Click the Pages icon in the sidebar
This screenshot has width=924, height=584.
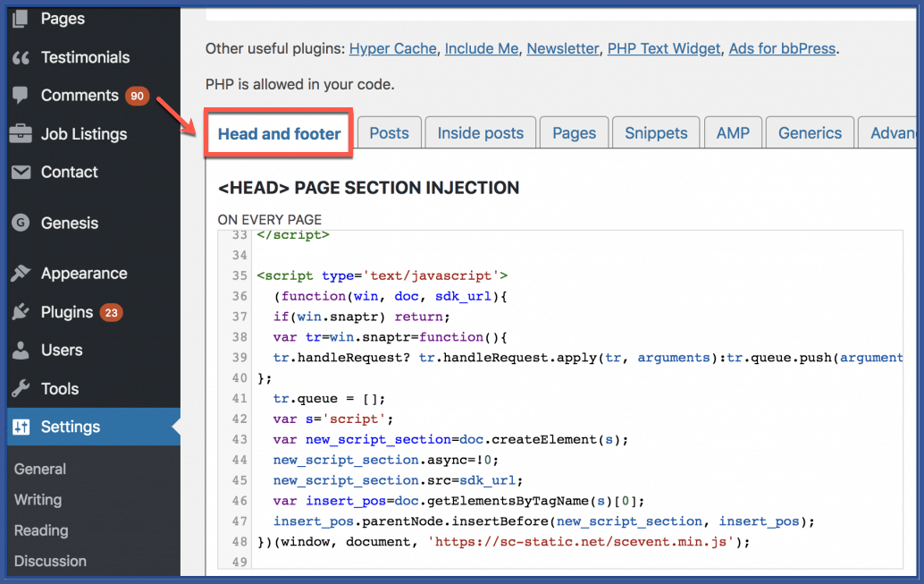(20, 19)
